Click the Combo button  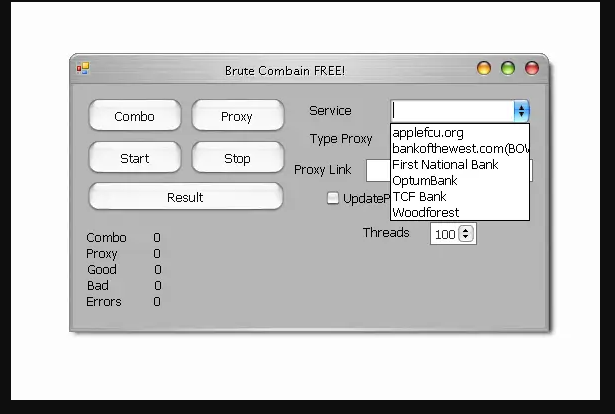coord(135,116)
